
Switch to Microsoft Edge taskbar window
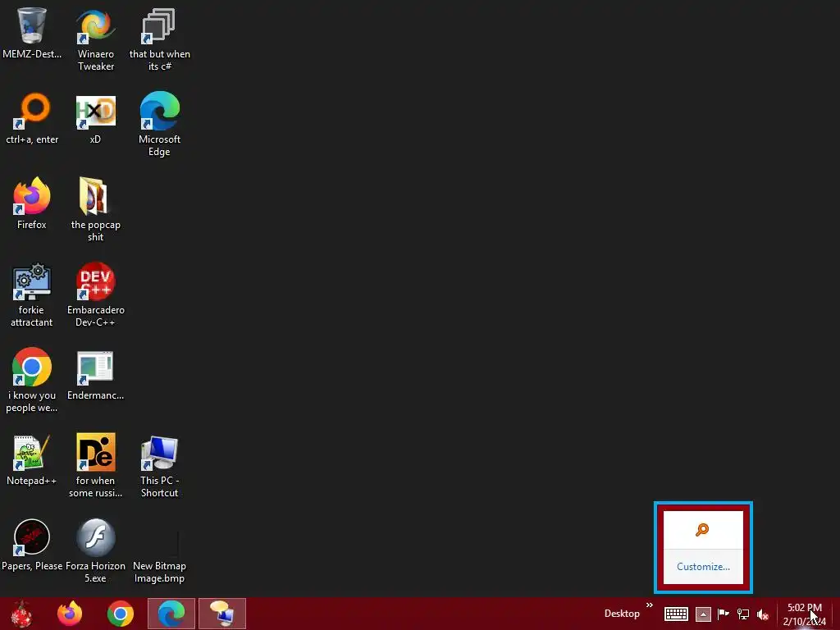171,614
